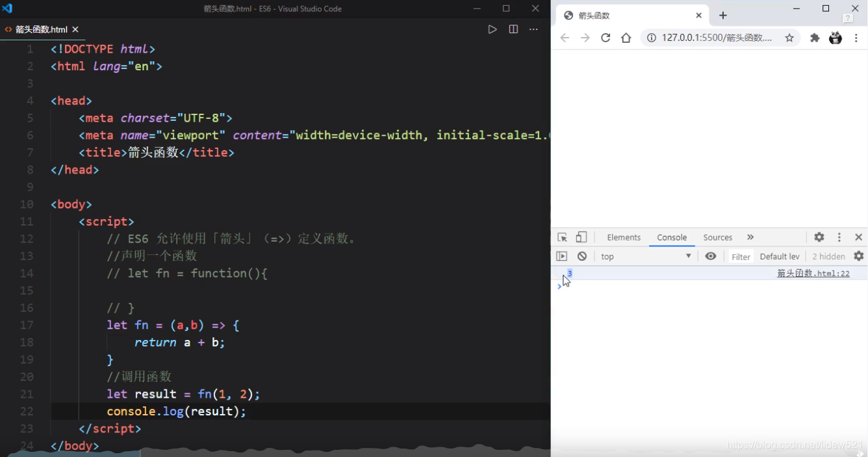Click the address bar URL
The image size is (868, 457).
[x=717, y=38]
